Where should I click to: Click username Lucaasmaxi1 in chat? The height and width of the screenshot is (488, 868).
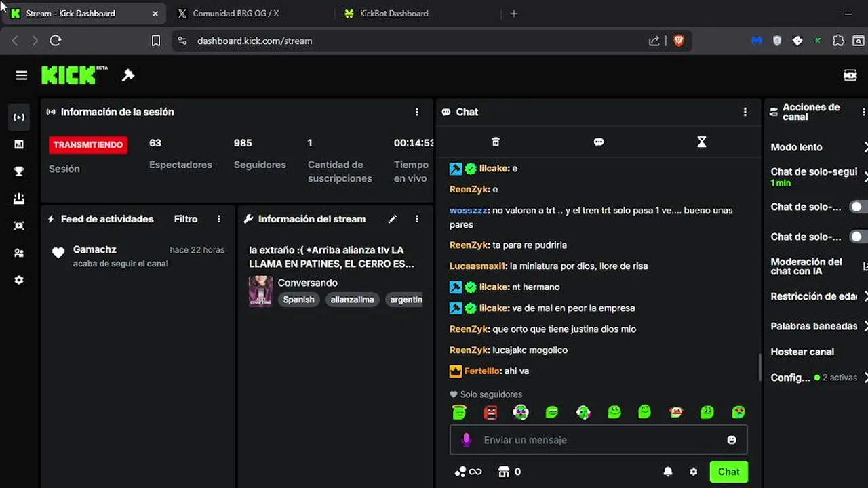pyautogui.click(x=478, y=266)
